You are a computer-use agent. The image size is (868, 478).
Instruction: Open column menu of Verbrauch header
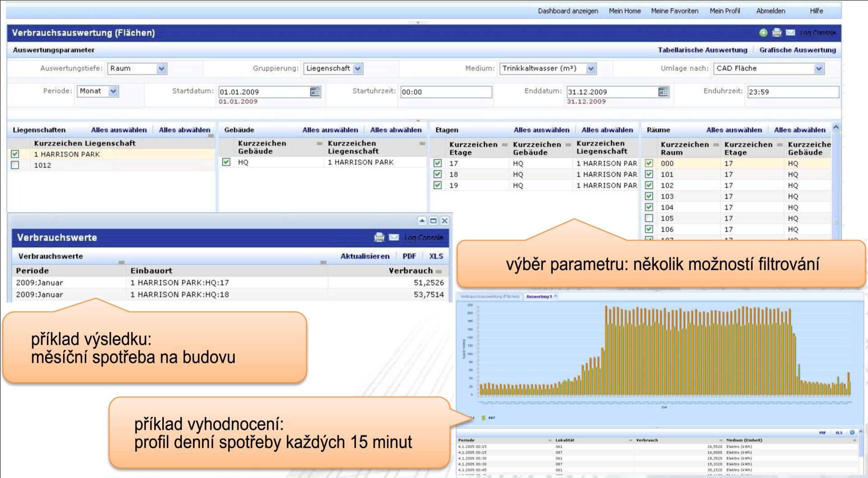[x=439, y=271]
